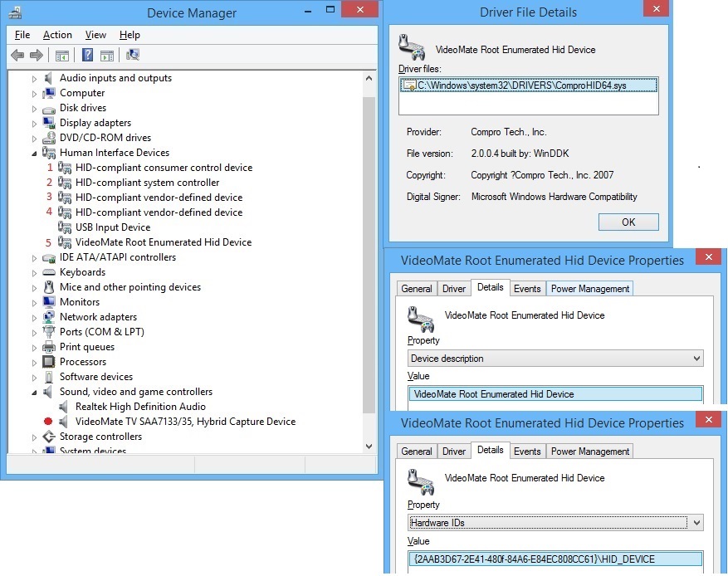
Task: Open Power Management tab in Device description Properties window
Action: 590,289
